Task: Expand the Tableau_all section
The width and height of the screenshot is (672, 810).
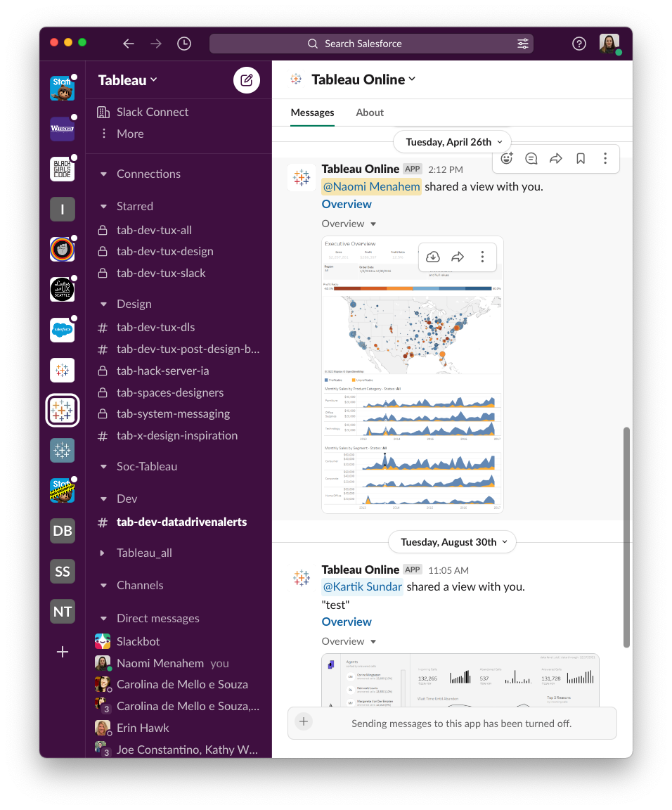Action: click(x=102, y=553)
